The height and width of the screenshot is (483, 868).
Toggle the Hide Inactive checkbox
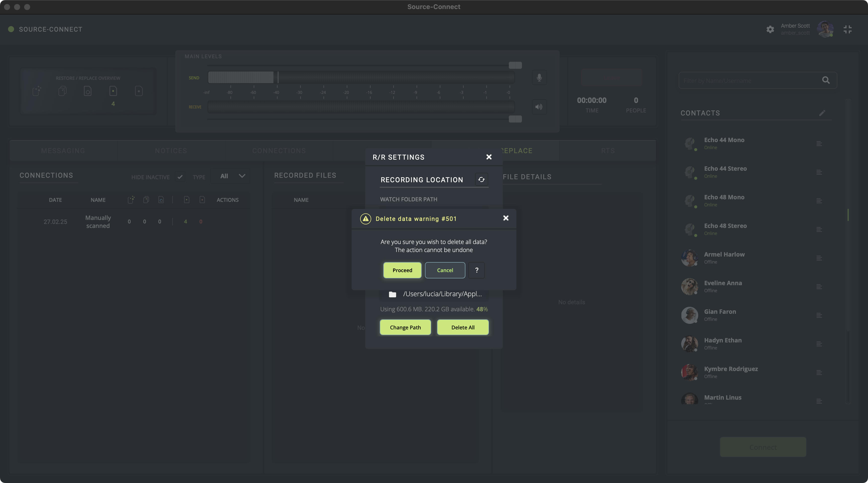coord(180,176)
